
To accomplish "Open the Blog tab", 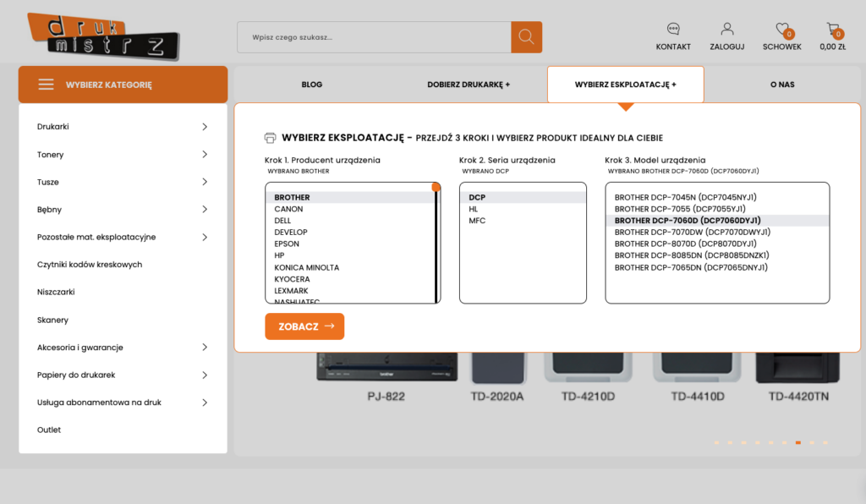I will click(x=311, y=85).
